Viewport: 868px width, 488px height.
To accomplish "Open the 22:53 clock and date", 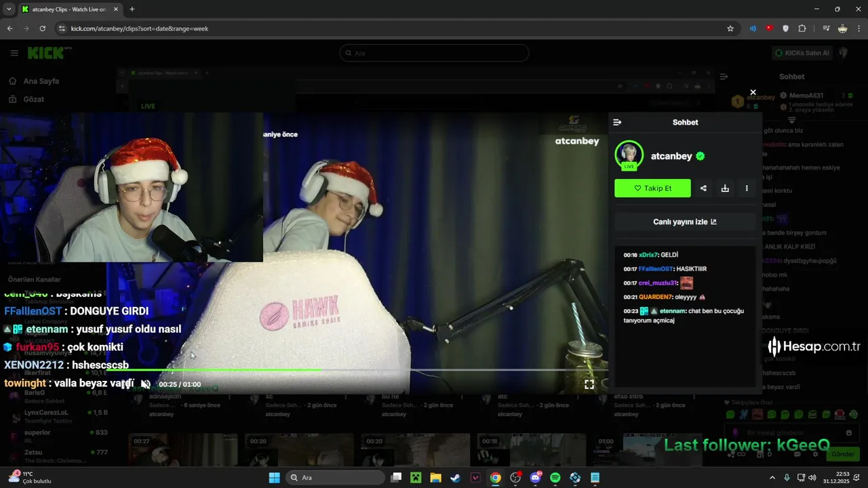I will [837, 478].
